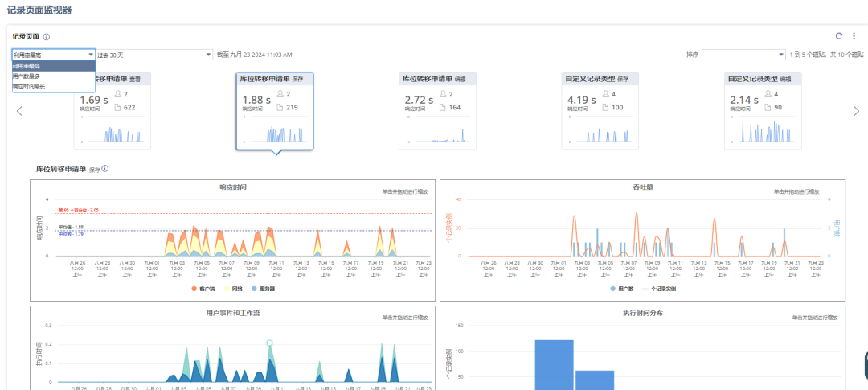Choose 用户数最多 from the list
The width and height of the screenshot is (868, 390).
point(53,76)
